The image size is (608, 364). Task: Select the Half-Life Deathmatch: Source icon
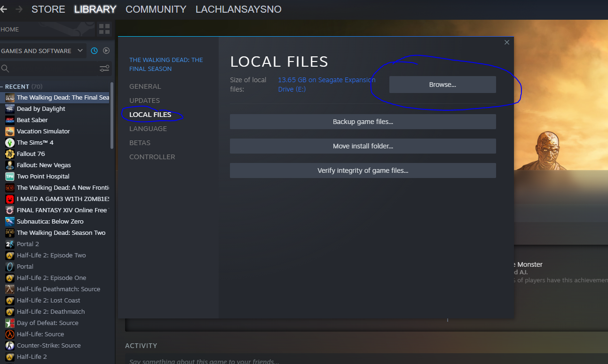click(x=10, y=289)
